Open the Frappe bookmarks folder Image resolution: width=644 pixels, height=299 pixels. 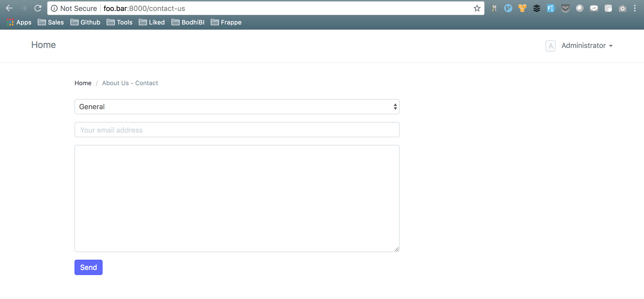[226, 22]
